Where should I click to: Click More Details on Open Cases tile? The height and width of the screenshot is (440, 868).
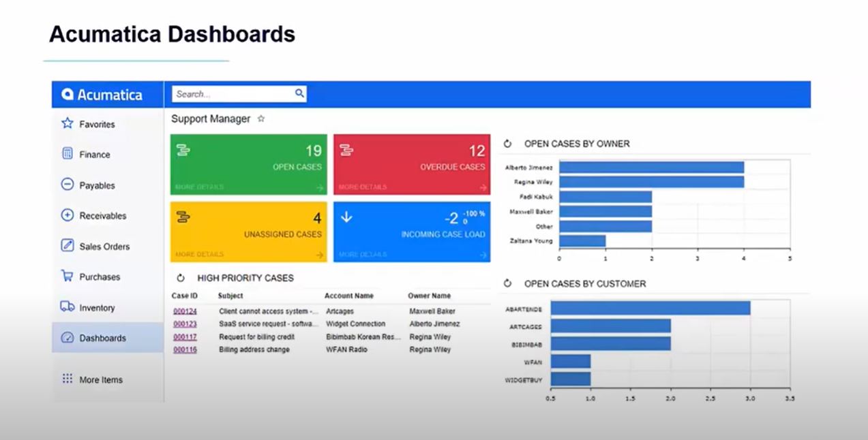199,187
